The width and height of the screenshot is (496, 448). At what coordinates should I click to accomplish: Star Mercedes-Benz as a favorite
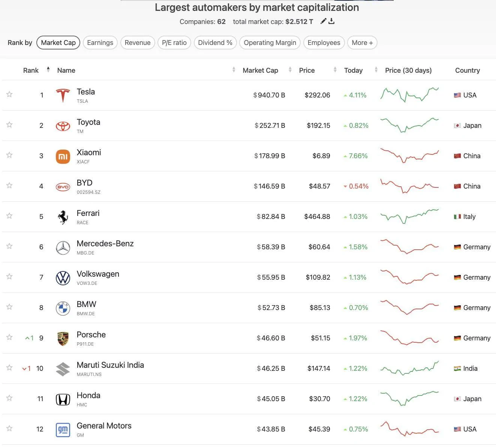click(9, 246)
